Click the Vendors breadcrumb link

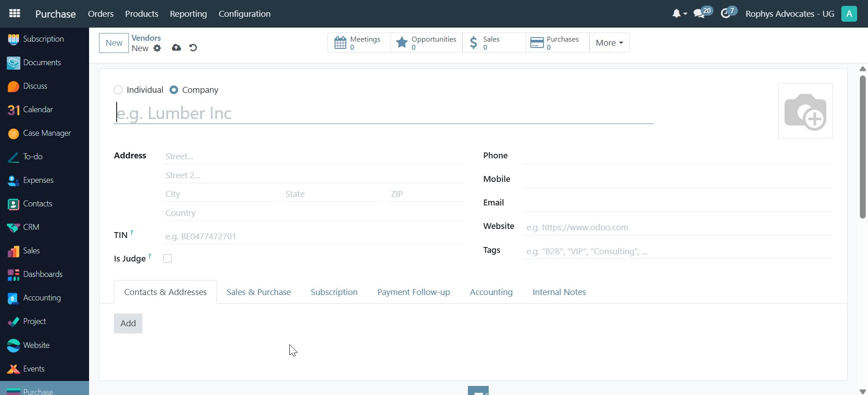[x=146, y=38]
